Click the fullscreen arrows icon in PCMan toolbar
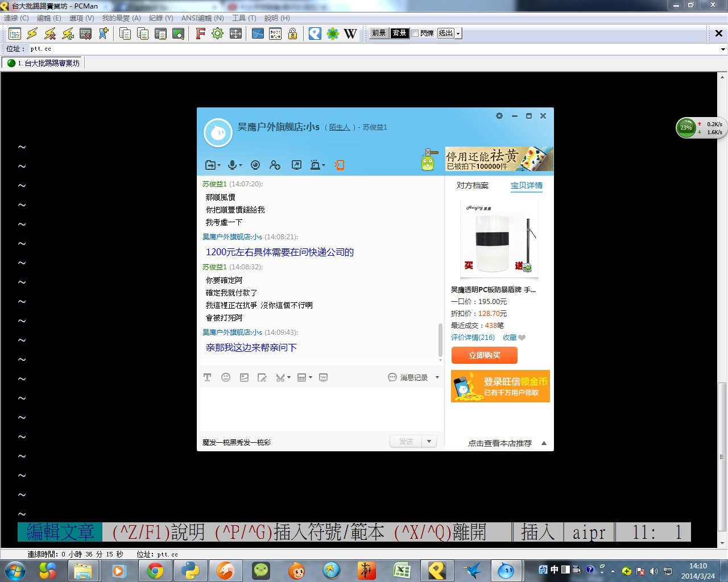Image resolution: width=728 pixels, height=582 pixels. tap(235, 34)
